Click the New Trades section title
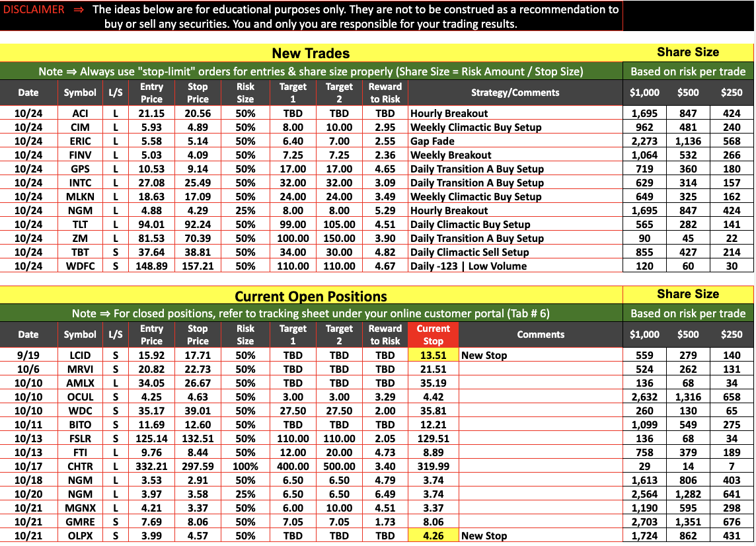This screenshot has height=546, width=756. click(x=311, y=53)
